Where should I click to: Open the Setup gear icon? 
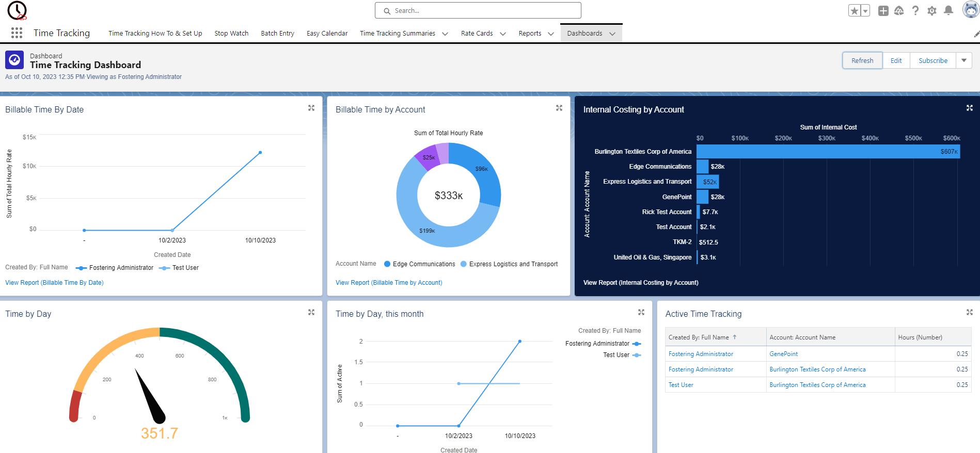pyautogui.click(x=932, y=11)
